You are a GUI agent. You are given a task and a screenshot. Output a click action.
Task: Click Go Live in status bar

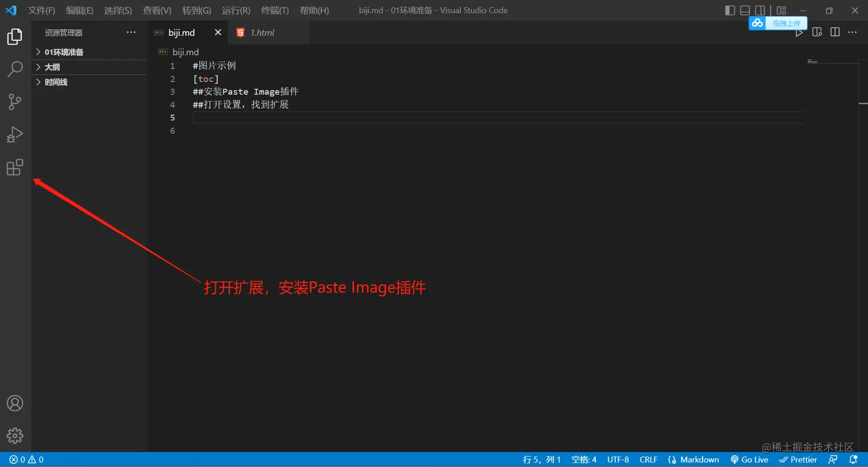point(749,460)
